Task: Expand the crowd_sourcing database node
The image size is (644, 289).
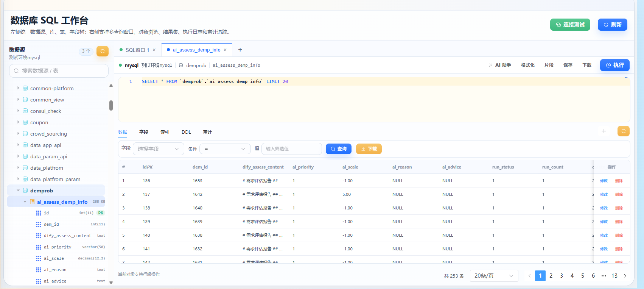Action: pos(18,133)
